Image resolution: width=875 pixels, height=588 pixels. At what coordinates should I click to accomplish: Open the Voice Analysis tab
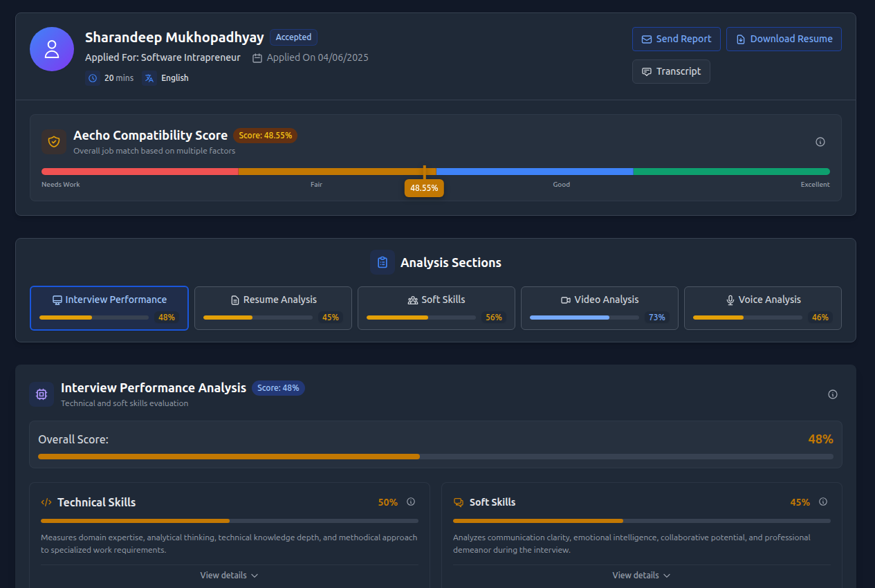coord(763,308)
